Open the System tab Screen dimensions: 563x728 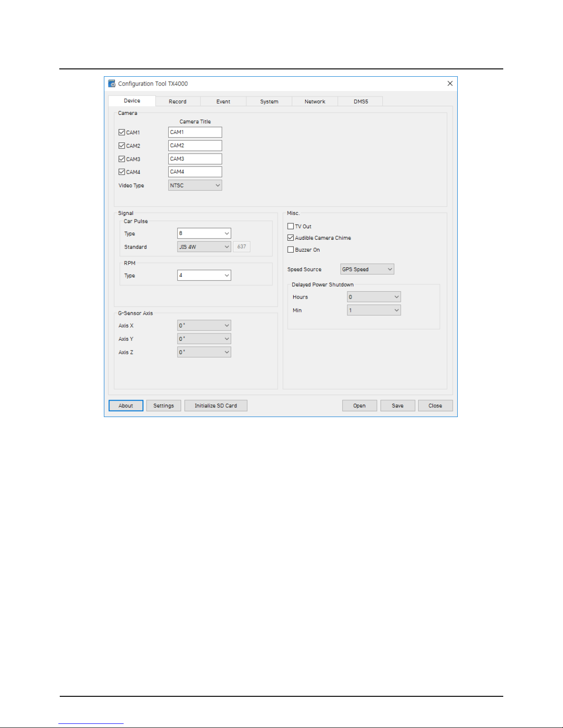click(269, 102)
